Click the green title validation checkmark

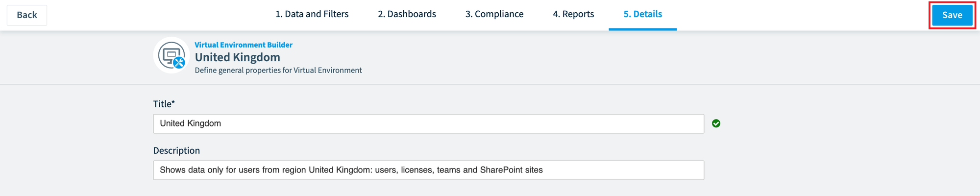click(716, 123)
